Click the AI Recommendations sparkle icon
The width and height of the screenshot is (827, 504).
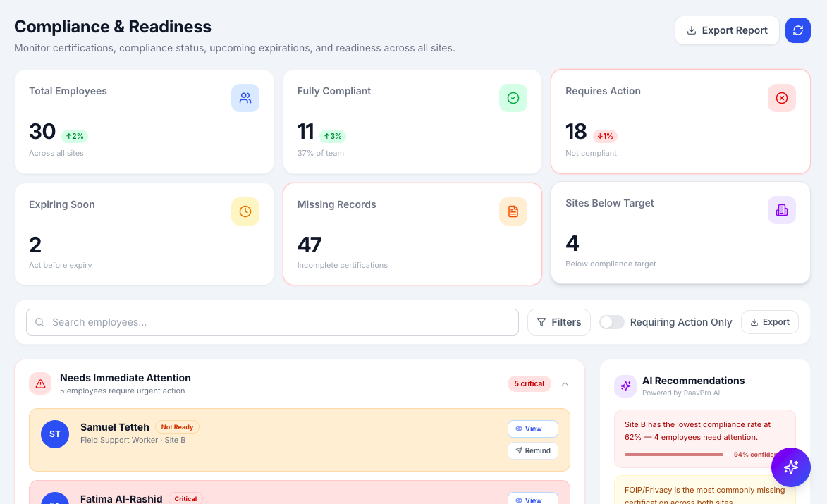point(625,386)
